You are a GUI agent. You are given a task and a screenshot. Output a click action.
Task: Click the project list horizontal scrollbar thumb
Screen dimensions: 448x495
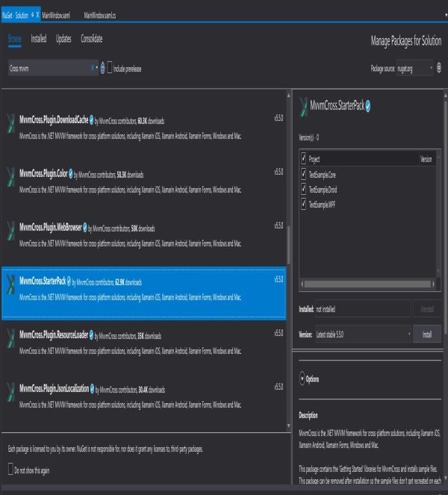(367, 284)
